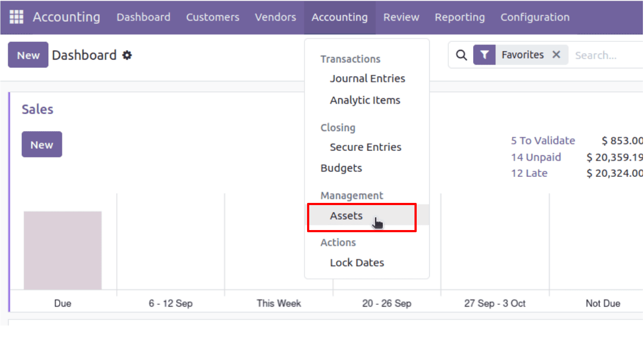
Task: Open the Dashboard settings gear icon
Action: 127,55
